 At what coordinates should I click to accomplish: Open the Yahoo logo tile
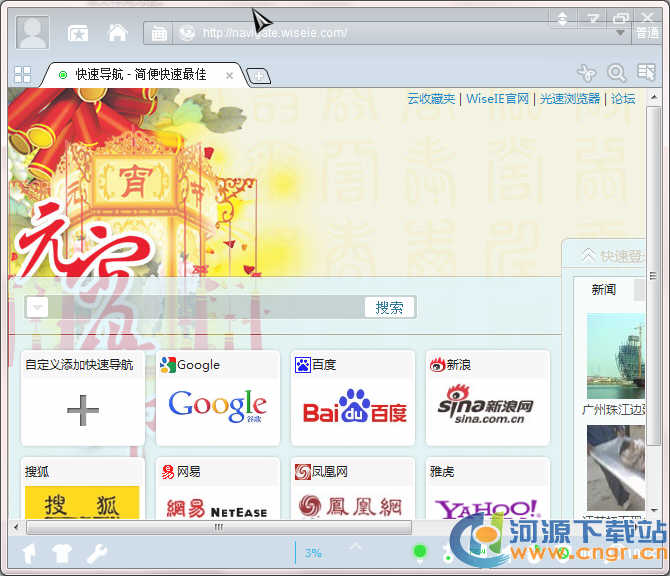tap(487, 509)
